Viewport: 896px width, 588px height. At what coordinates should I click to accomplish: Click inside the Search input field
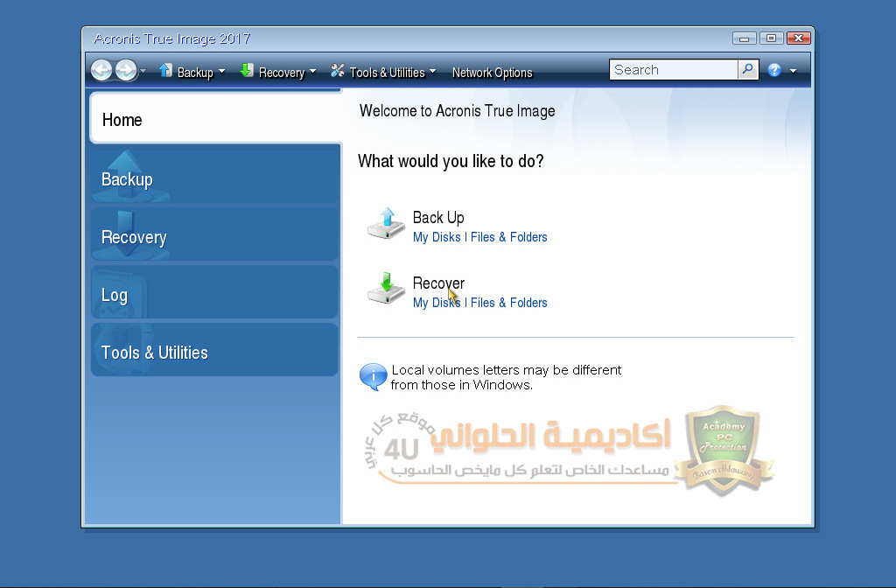(672, 70)
